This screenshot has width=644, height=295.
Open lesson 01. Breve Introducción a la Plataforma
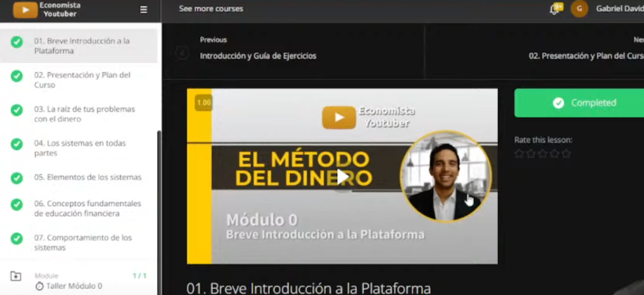coord(79,46)
